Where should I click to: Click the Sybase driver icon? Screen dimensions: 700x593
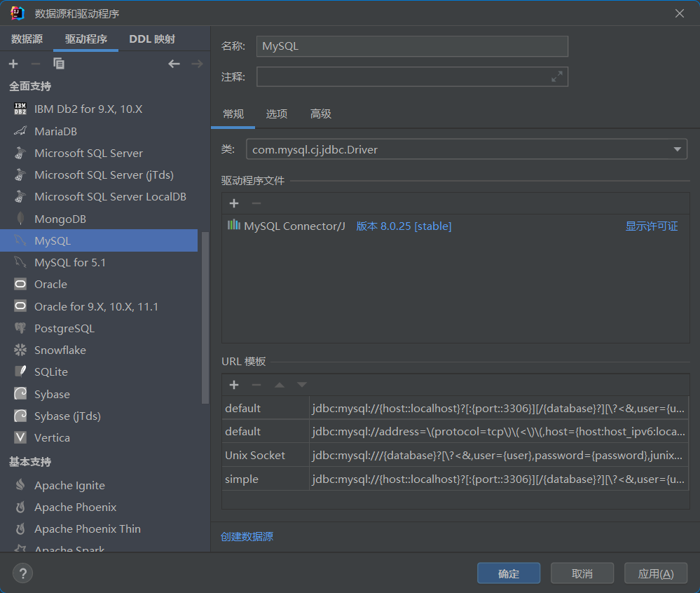click(x=20, y=394)
